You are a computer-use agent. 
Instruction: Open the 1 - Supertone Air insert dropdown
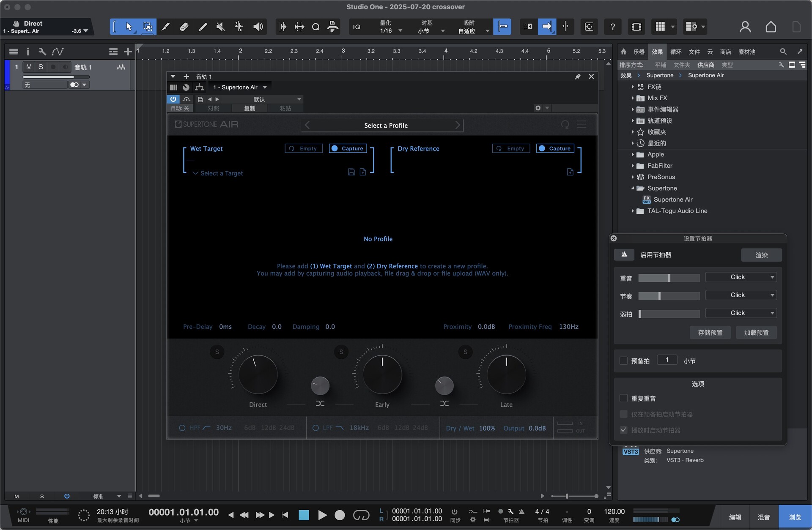(x=240, y=87)
